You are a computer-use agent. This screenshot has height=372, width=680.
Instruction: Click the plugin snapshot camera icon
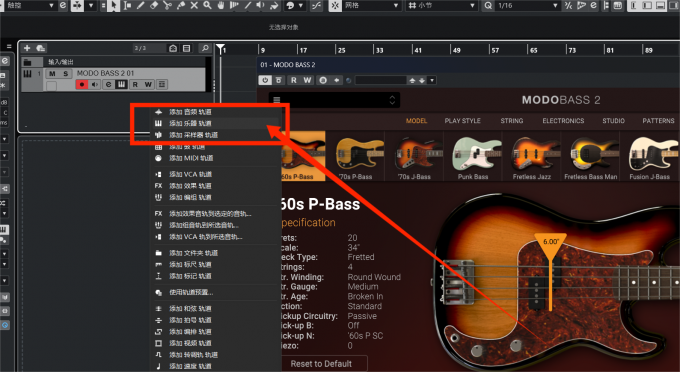(x=323, y=80)
